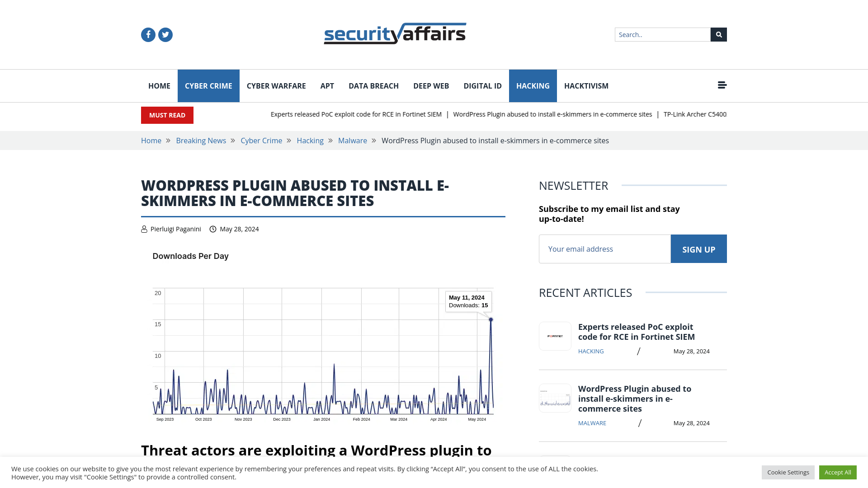Click the SIGN UP button
Screen dimensions: 868x488
698,249
